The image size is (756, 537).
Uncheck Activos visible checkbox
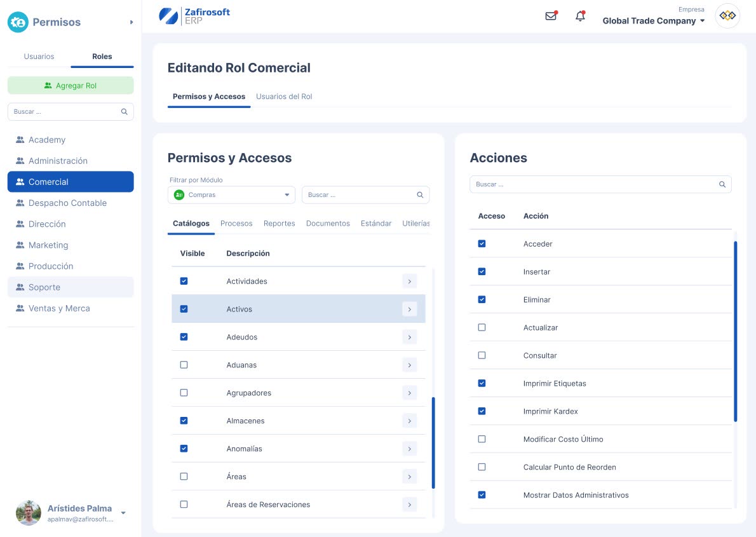pyautogui.click(x=184, y=309)
